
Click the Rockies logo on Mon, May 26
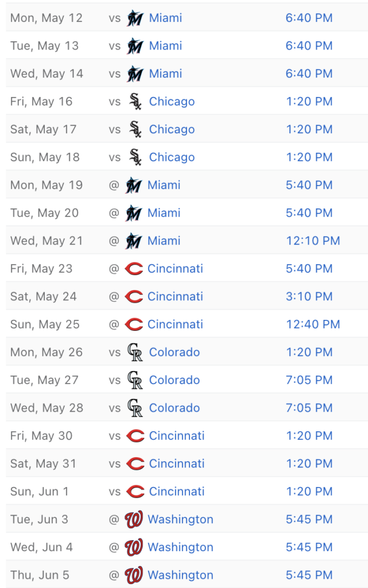(x=135, y=352)
